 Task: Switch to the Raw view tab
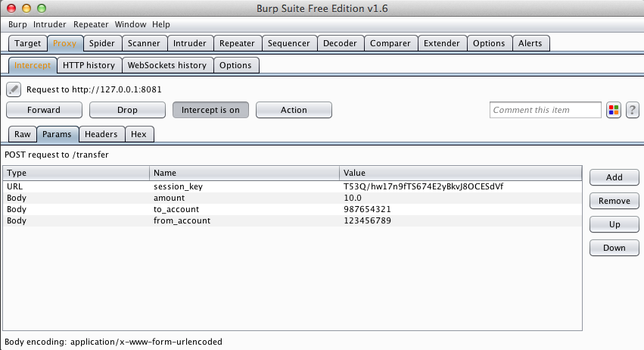click(23, 134)
